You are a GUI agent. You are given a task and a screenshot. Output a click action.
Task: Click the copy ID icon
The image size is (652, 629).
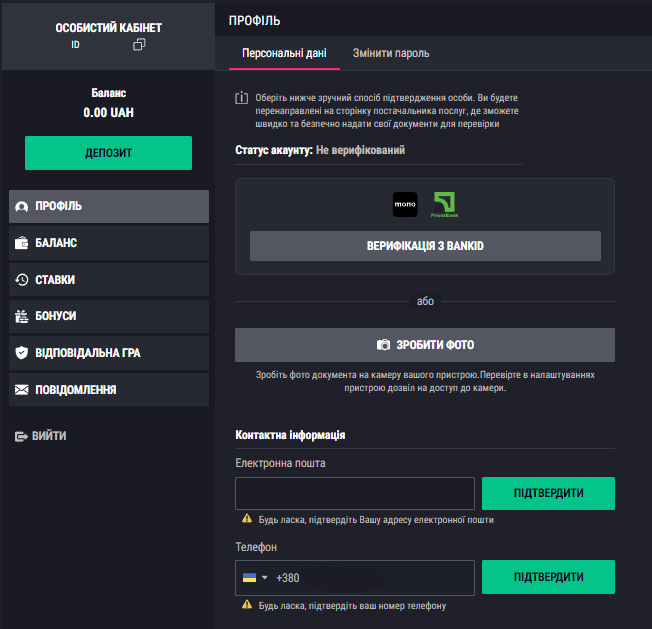[139, 45]
